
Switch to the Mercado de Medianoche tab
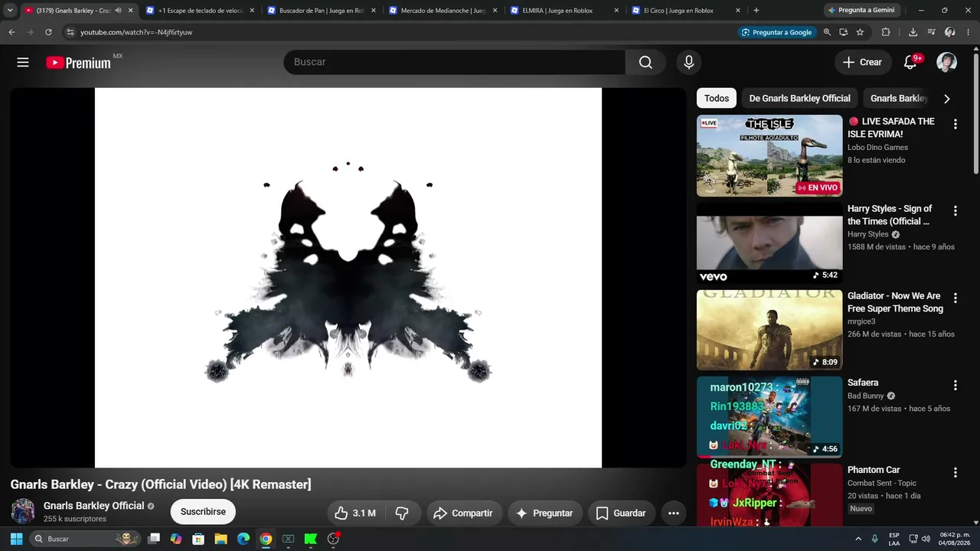tap(442, 11)
